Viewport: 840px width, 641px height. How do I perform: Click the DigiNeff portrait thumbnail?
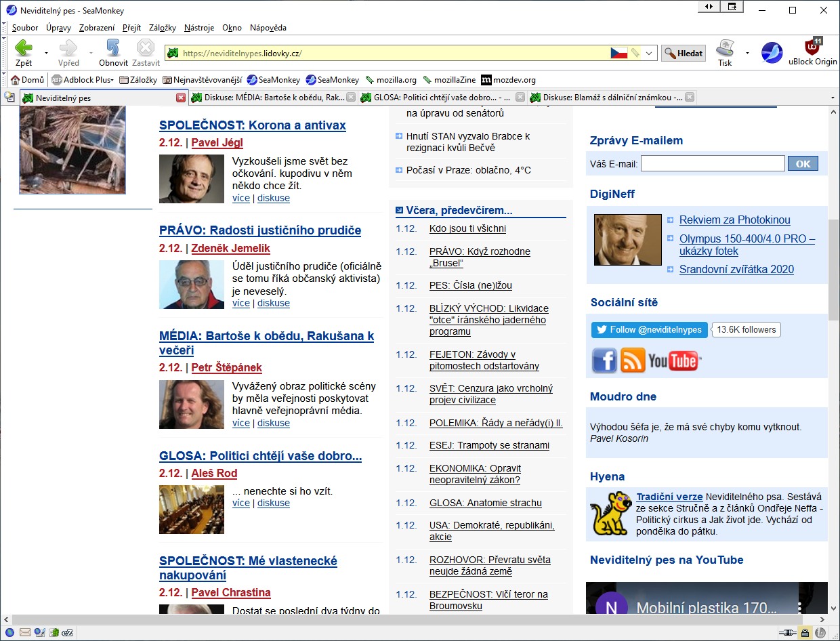pyautogui.click(x=627, y=240)
